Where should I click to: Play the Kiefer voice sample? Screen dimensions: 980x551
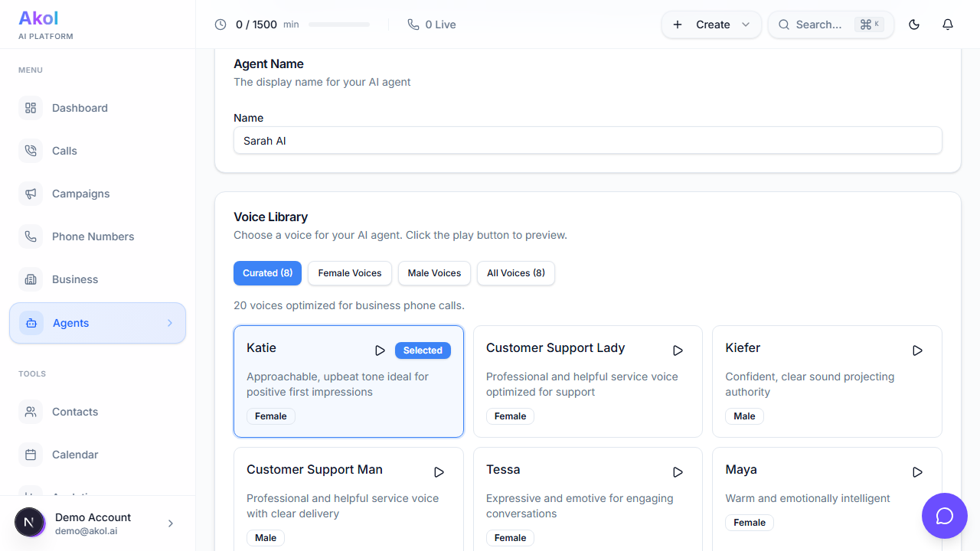point(917,350)
